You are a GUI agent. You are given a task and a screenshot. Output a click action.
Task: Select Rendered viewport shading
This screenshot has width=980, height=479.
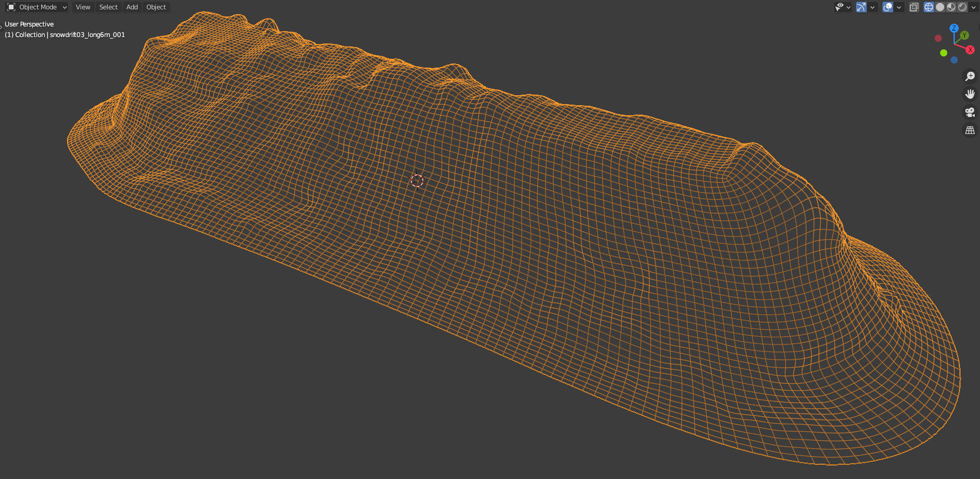tap(962, 7)
